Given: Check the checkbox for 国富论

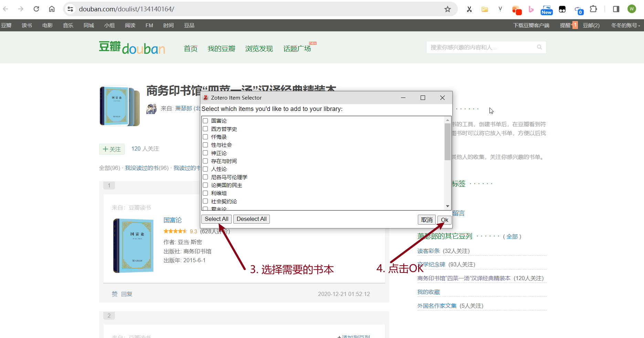Looking at the screenshot, I should pyautogui.click(x=205, y=121).
